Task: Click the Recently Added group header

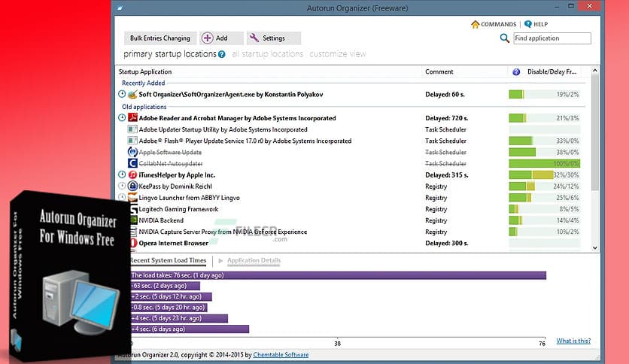Action: (x=143, y=83)
